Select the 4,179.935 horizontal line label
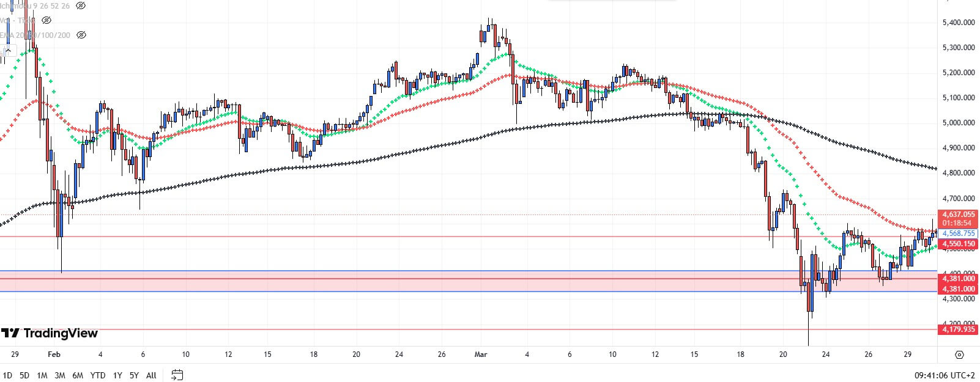This screenshot has width=980, height=382. point(959,329)
